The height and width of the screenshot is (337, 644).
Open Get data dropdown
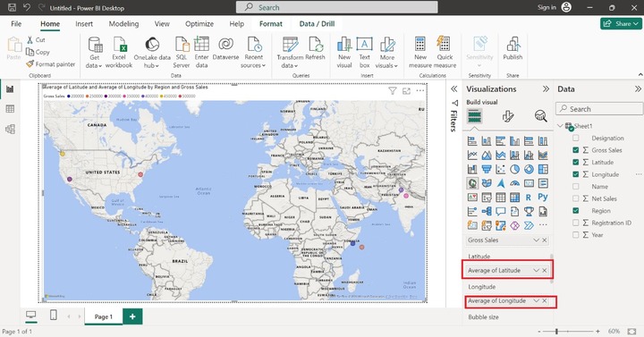[x=95, y=52]
